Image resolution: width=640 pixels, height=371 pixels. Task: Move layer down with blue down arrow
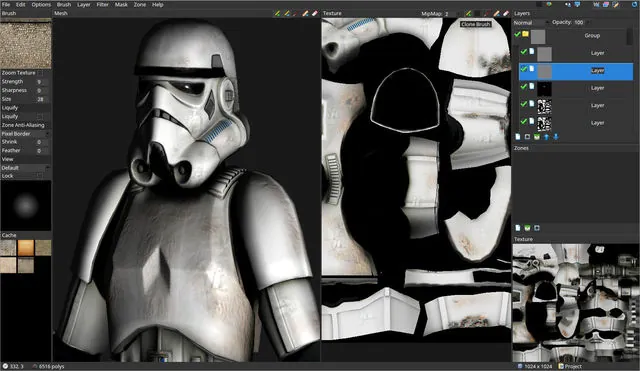click(556, 137)
